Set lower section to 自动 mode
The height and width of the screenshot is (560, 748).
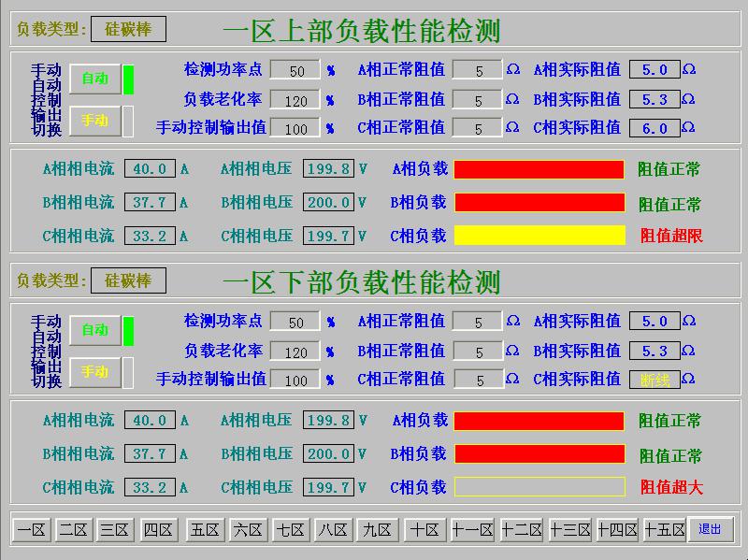click(95, 330)
